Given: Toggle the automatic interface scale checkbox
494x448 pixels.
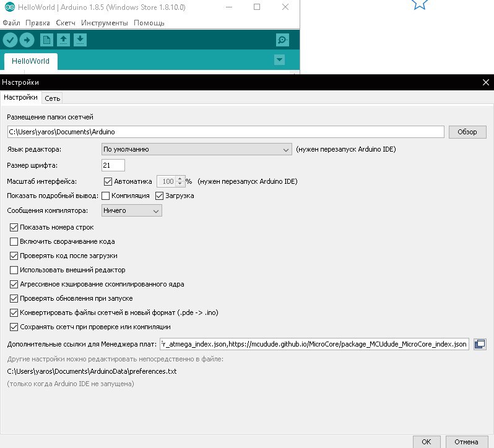Looking at the screenshot, I should [108, 181].
